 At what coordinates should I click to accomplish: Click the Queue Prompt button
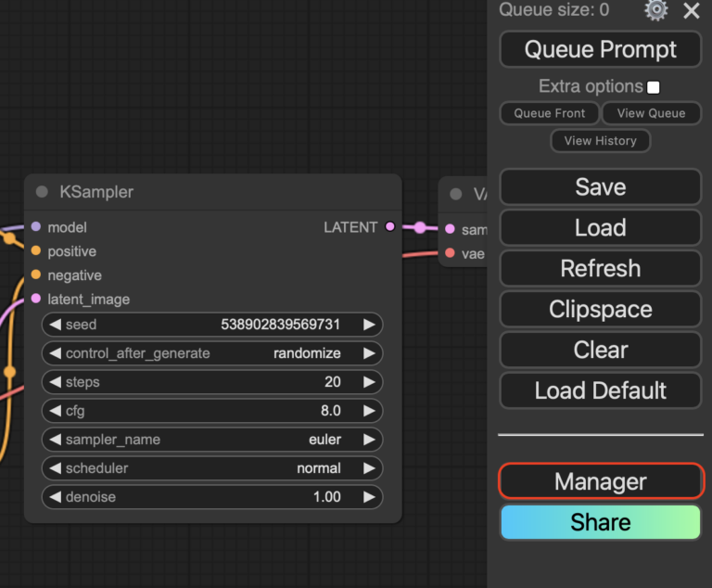click(601, 49)
